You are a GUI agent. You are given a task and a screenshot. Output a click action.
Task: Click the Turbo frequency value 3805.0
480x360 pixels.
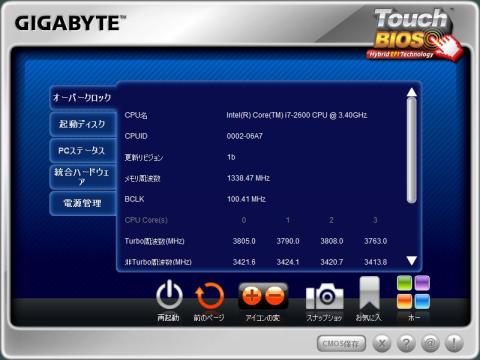(x=244, y=241)
